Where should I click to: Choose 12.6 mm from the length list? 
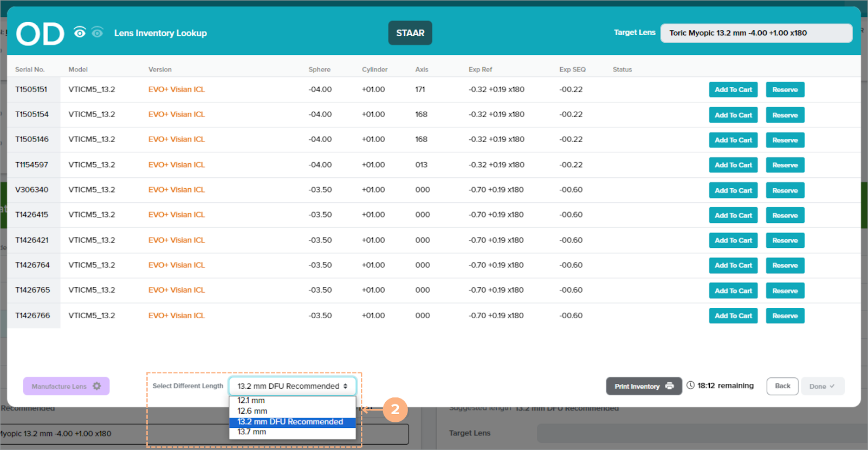[252, 411]
